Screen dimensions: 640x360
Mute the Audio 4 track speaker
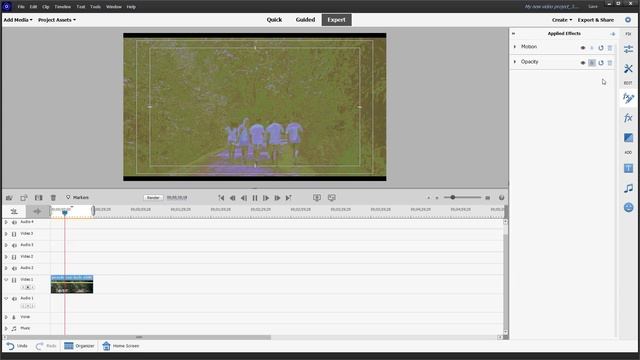click(x=14, y=222)
